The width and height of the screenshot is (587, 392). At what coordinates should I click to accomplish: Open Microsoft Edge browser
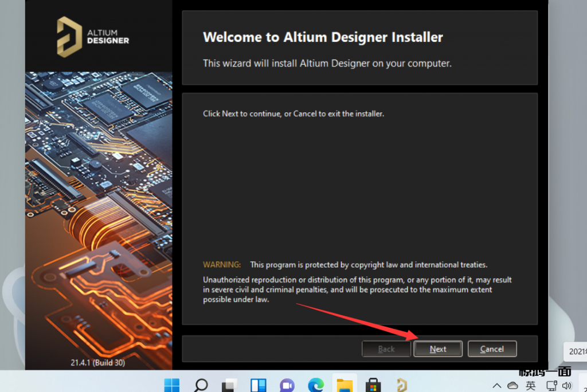(x=315, y=385)
